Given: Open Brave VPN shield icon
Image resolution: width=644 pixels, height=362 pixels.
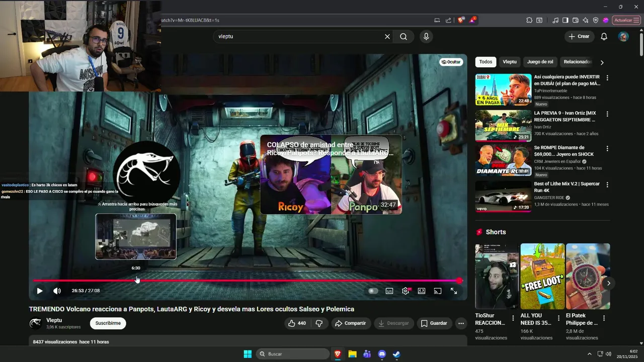Looking at the screenshot, I should pyautogui.click(x=596, y=20).
